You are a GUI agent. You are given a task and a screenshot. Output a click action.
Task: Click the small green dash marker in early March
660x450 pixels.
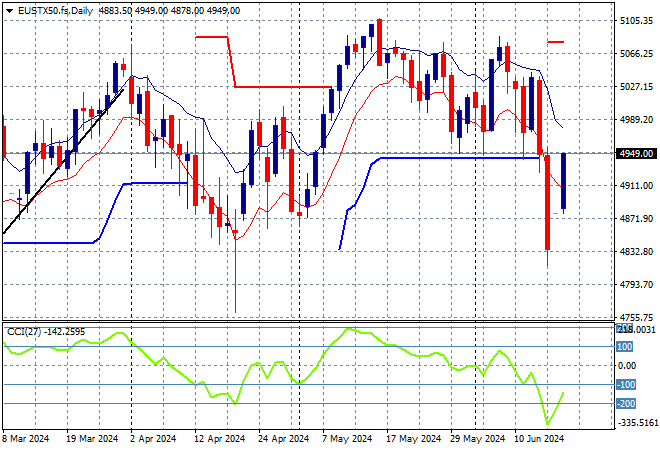coord(12,194)
